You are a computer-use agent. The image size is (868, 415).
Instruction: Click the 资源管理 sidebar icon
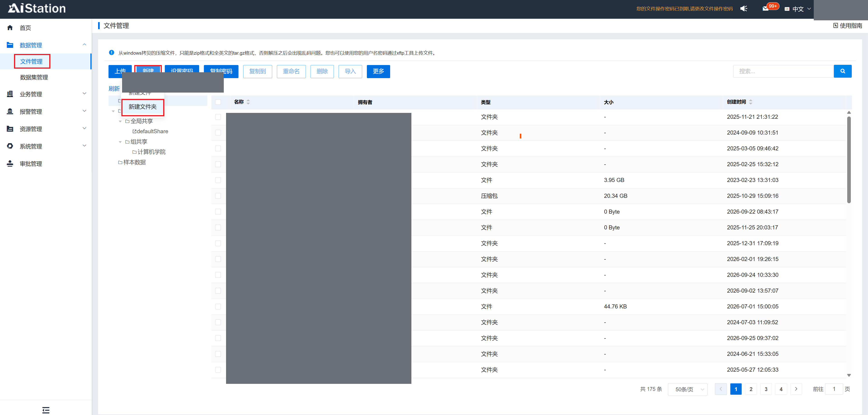10,129
